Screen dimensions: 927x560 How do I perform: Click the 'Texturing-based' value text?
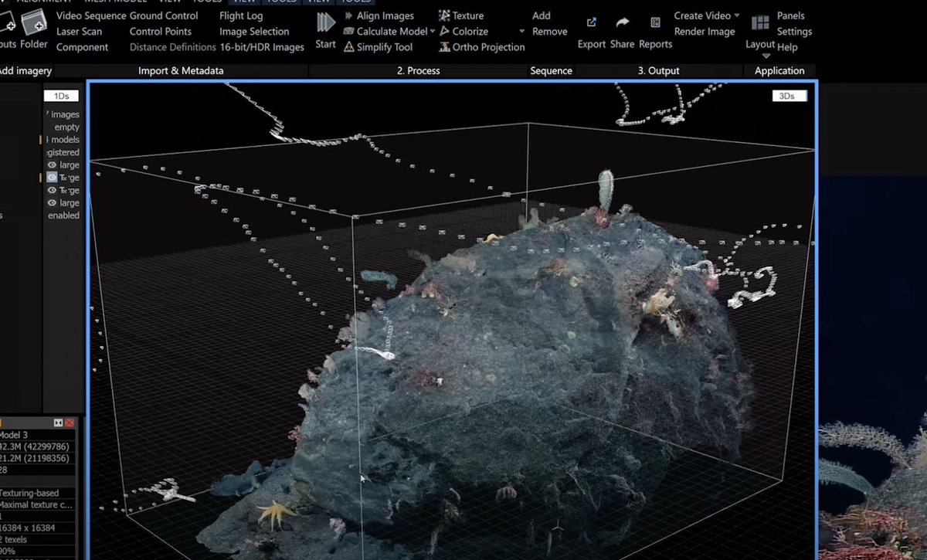pos(29,493)
